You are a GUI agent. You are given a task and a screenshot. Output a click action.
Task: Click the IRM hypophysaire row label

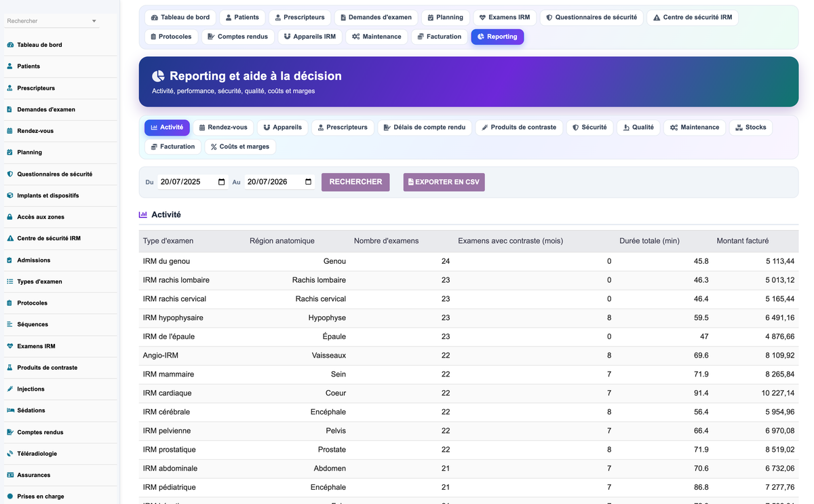[x=173, y=317]
